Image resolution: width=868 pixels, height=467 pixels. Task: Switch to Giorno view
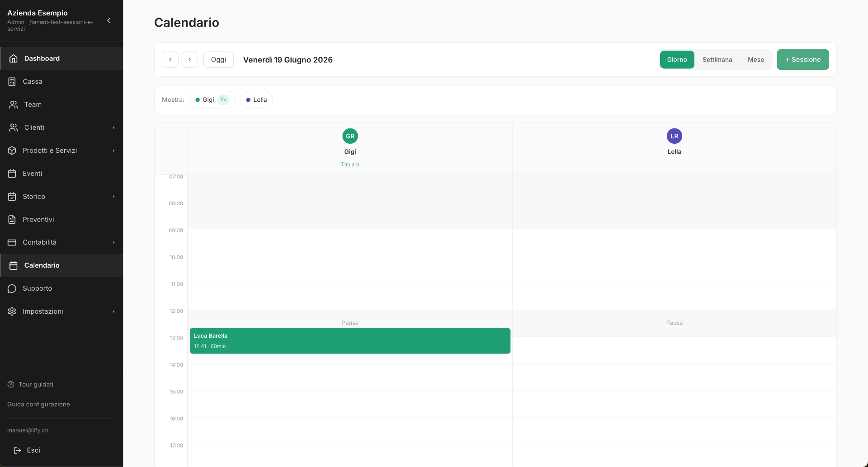click(x=677, y=60)
